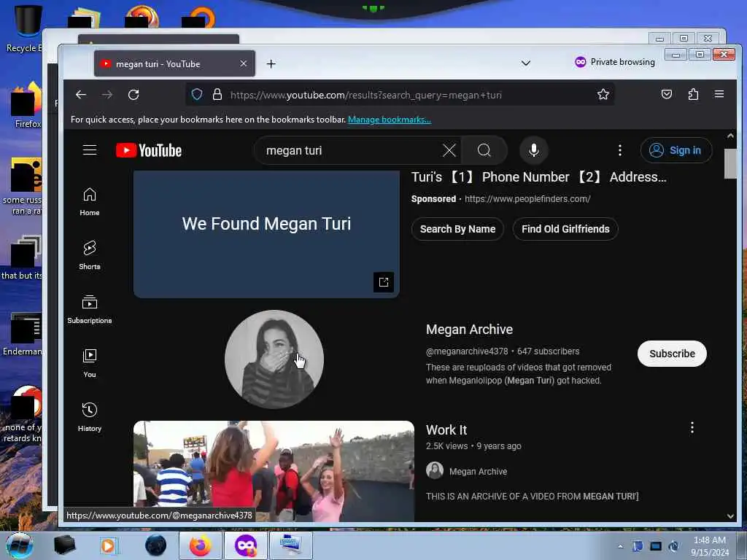Open a new tab with the plus button
This screenshot has width=747, height=560.
(271, 64)
